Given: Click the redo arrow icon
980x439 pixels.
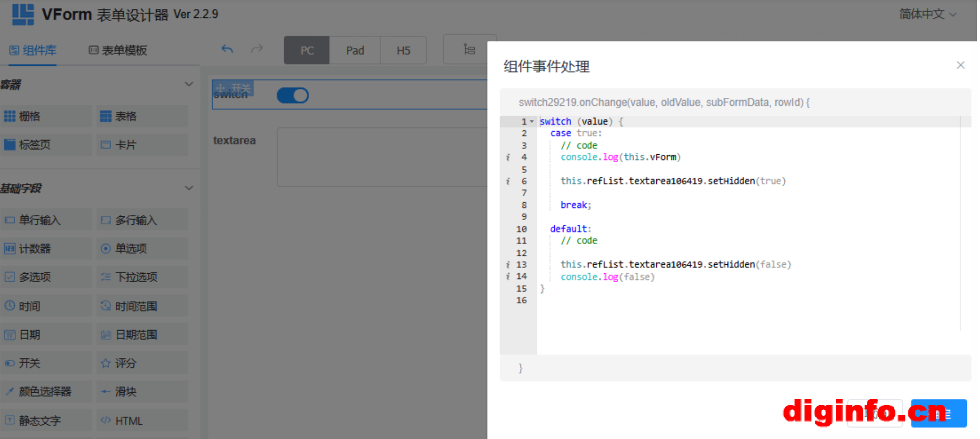Looking at the screenshot, I should tap(257, 49).
